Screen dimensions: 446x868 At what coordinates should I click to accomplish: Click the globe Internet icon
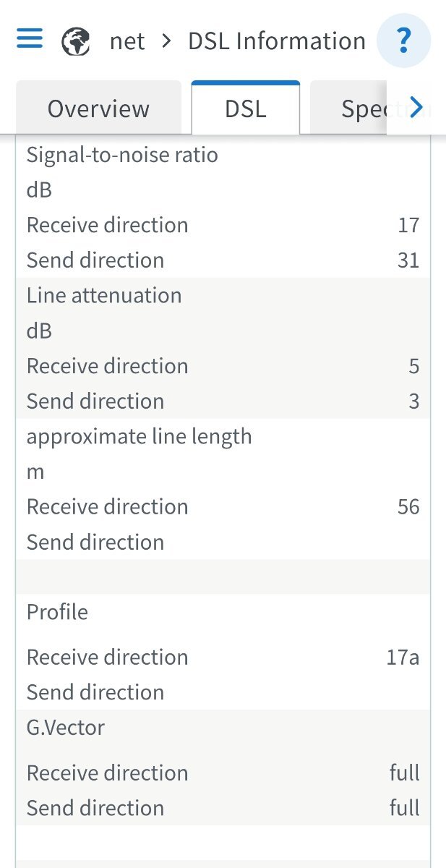pos(76,42)
